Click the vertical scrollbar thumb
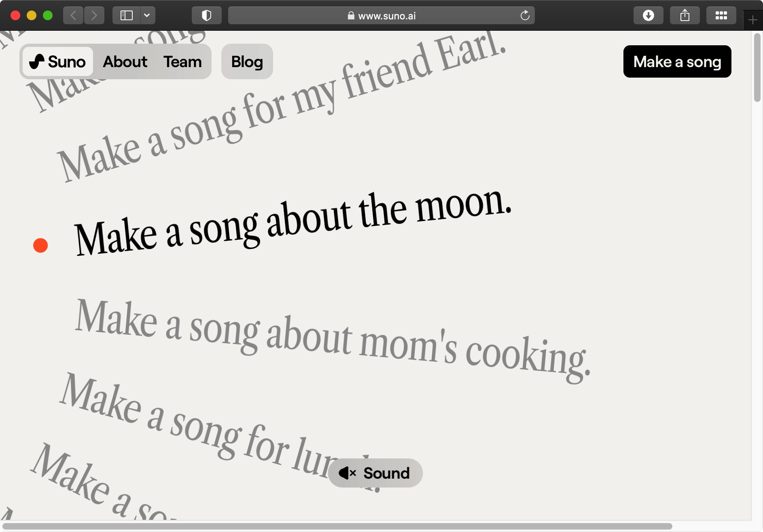The image size is (763, 532). coord(757,68)
